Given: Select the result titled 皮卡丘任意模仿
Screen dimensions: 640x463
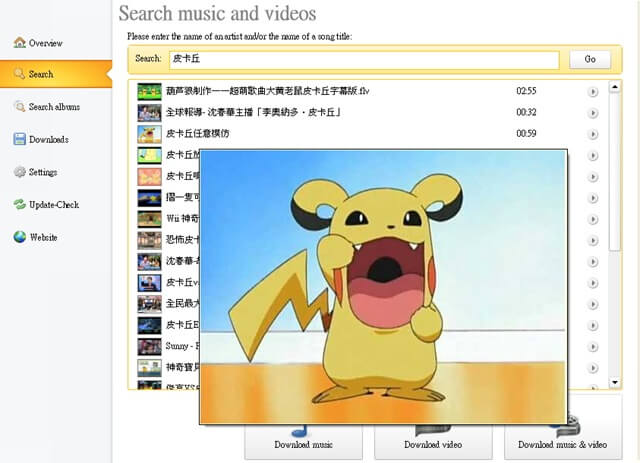Looking at the screenshot, I should point(198,134).
